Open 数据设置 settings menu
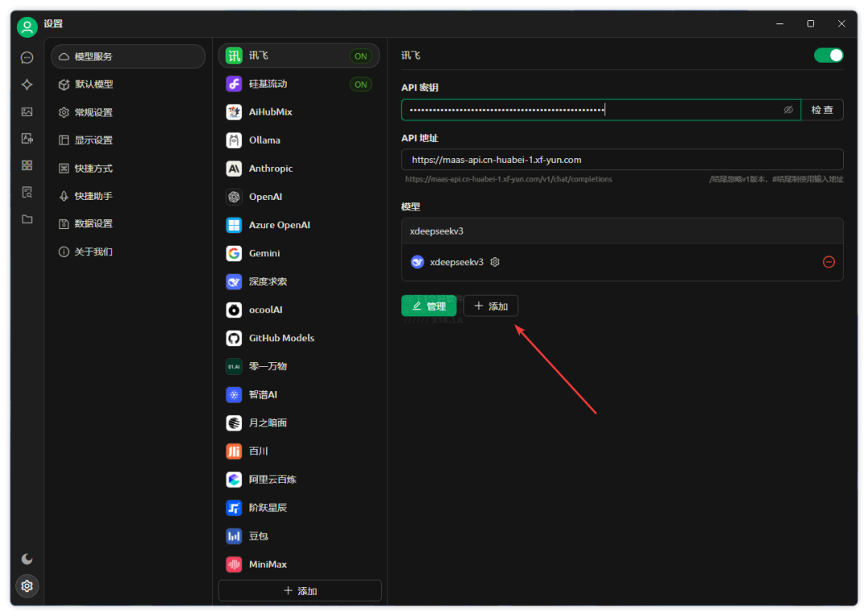 [129, 223]
